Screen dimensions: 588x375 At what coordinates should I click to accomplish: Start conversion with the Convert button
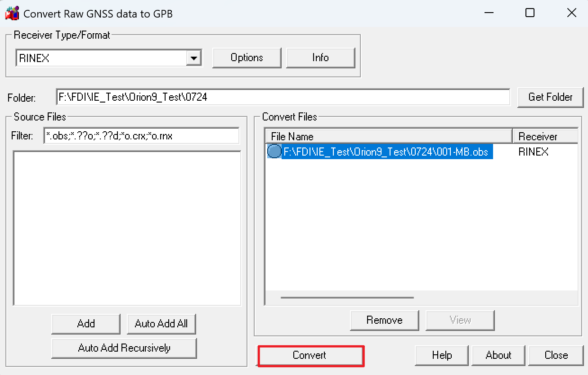310,355
